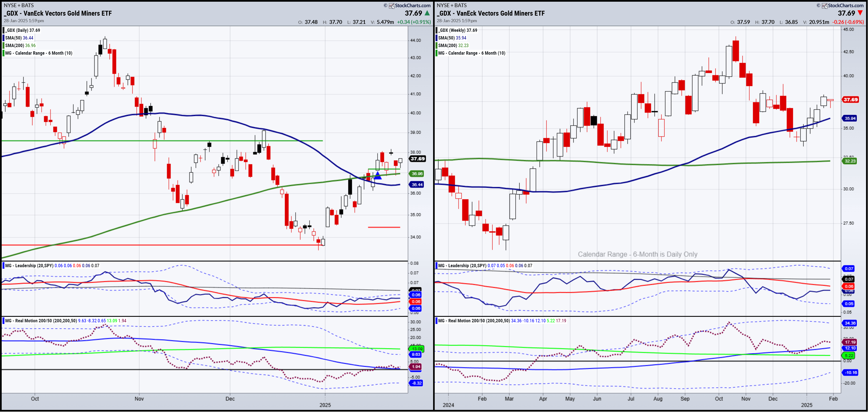Click blue 9.63 tag in daily Real Motion
Screen dimensions: 868x412
[416, 354]
